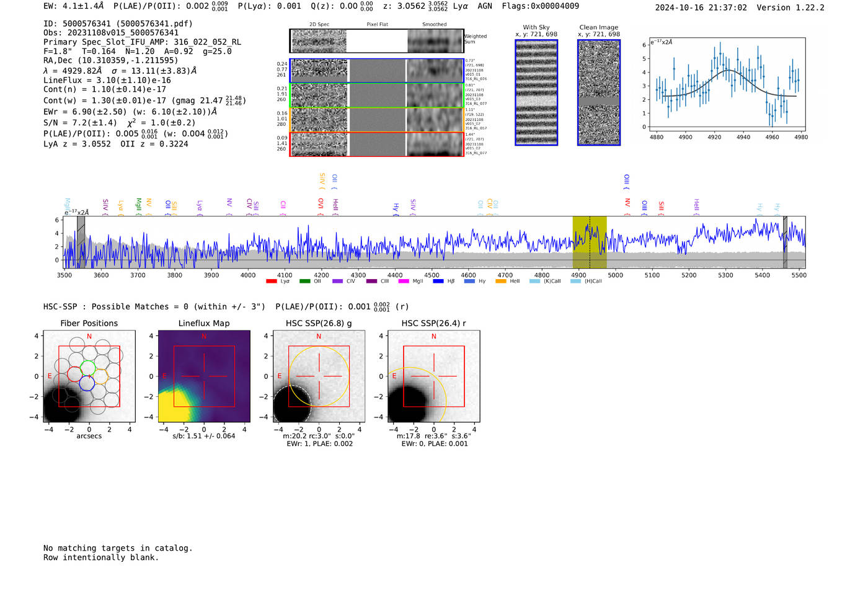Click the green MgII line marker label

139,207
